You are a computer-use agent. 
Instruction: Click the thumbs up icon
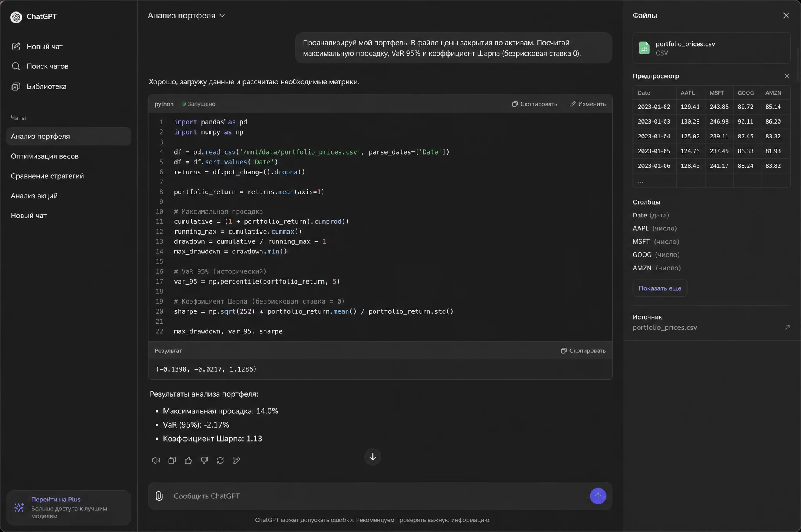[x=188, y=460]
